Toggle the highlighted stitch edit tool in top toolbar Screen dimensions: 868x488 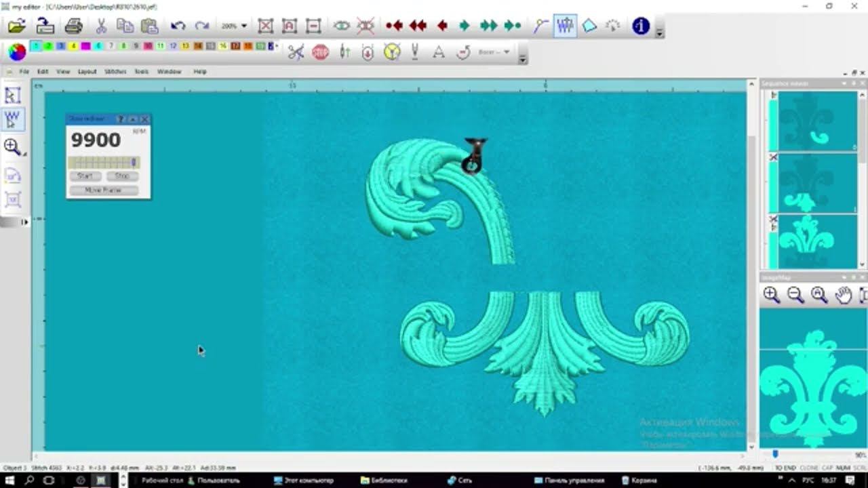[x=565, y=26]
